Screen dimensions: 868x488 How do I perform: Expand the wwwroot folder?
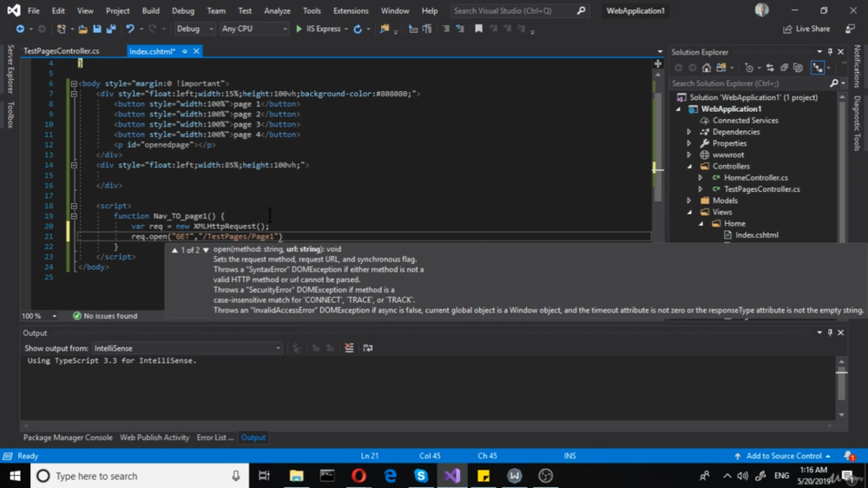coord(689,155)
